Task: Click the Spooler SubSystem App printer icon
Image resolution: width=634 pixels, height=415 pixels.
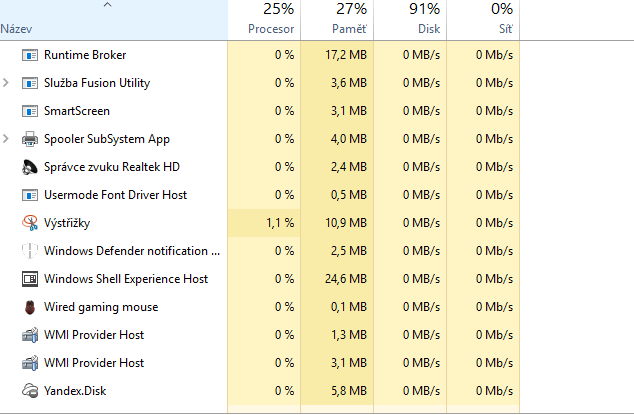Action: (x=29, y=139)
